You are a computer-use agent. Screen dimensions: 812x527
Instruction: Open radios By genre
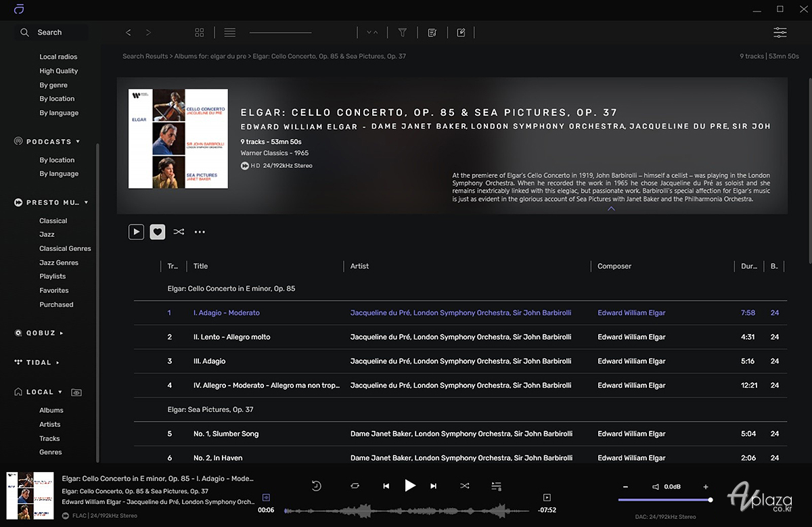click(x=53, y=85)
